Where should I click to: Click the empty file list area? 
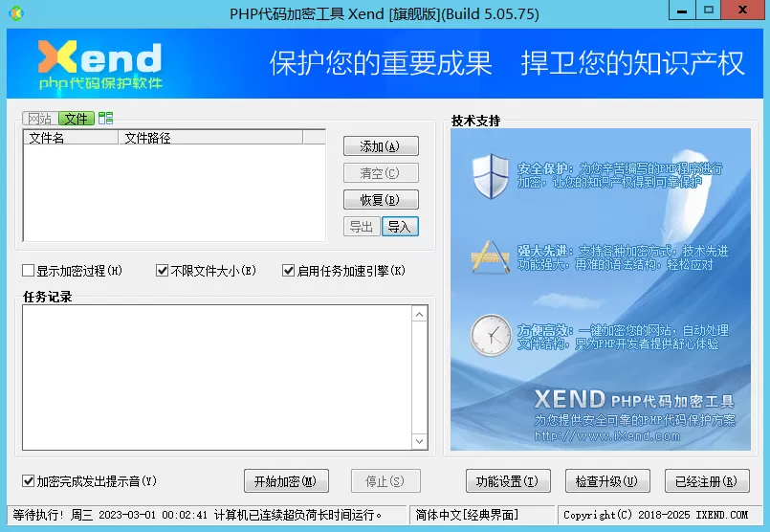174,192
